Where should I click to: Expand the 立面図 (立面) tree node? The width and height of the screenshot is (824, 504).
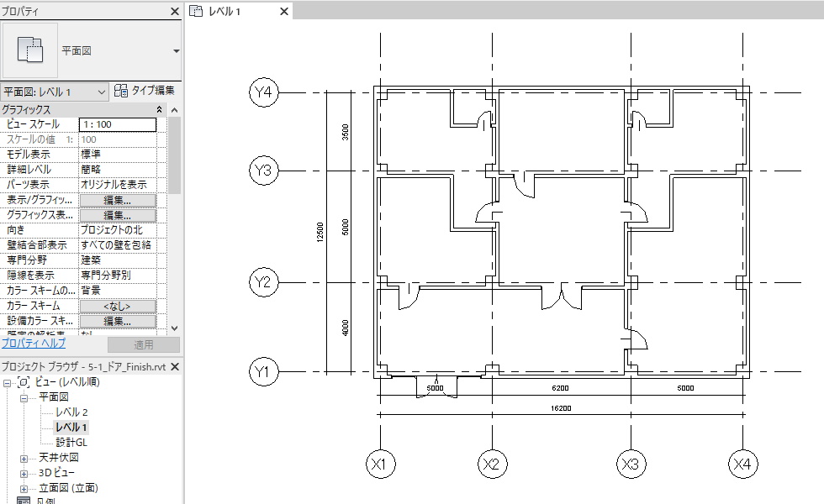[x=24, y=489]
